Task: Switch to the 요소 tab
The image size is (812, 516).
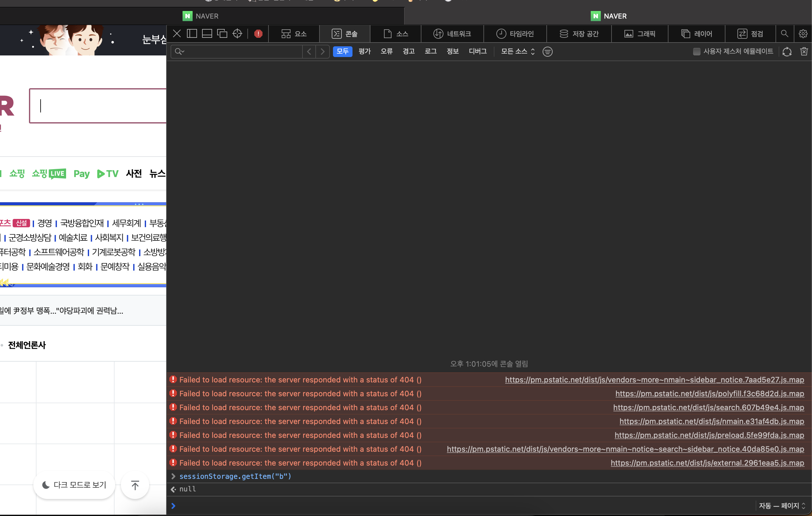Action: 294,33
